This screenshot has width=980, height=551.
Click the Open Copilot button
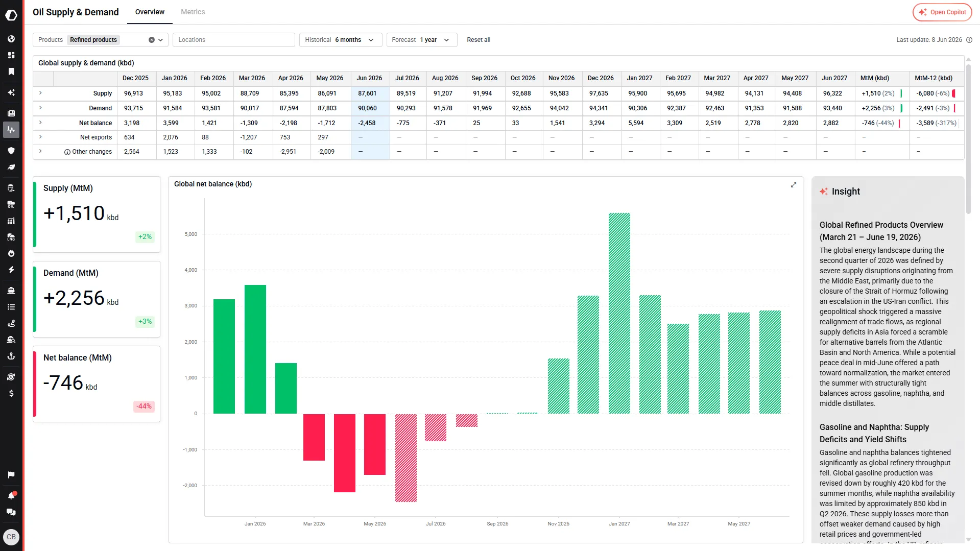(x=942, y=12)
